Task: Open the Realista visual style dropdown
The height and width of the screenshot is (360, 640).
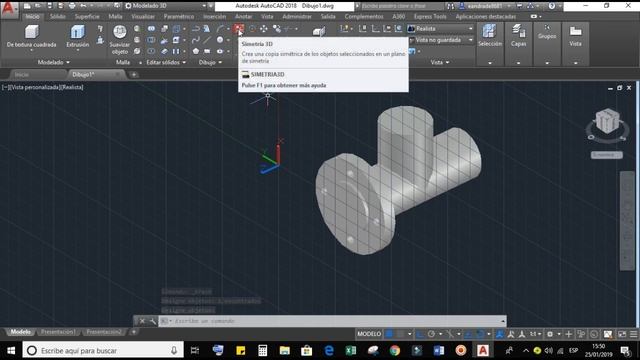Action: 441,29
